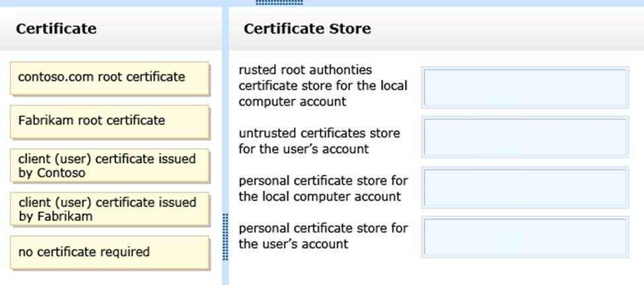The image size is (644, 285).
Task: Click the Certificate Store column header
Action: pos(307,29)
